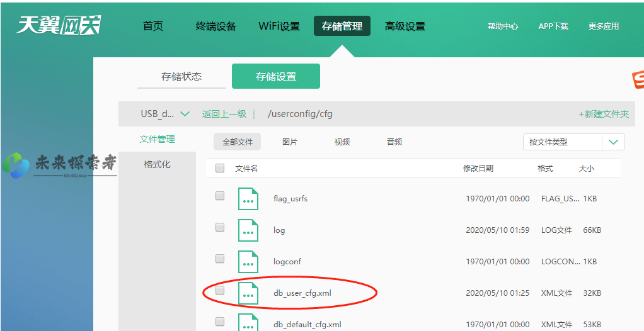Click +新建文件夹 to create folder

(604, 114)
